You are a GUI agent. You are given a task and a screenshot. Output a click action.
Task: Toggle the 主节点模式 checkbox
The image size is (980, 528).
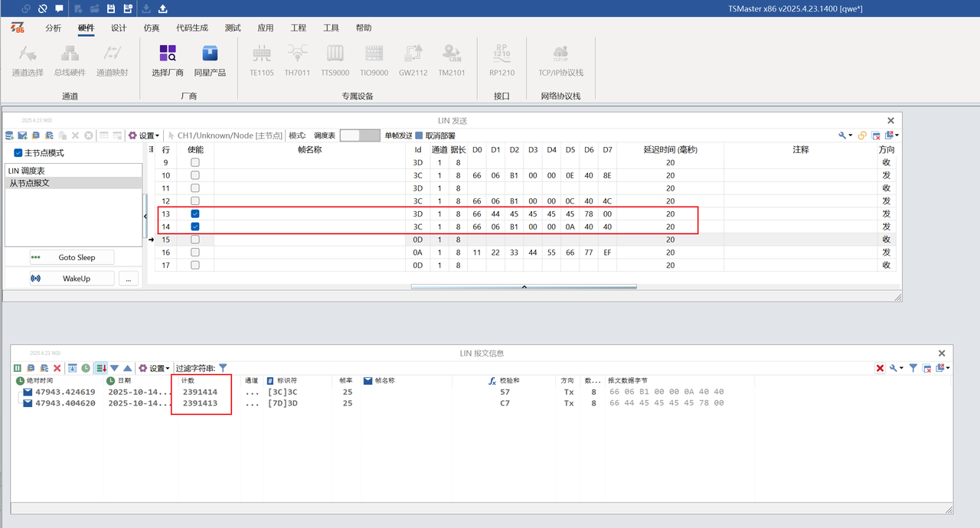click(x=17, y=152)
